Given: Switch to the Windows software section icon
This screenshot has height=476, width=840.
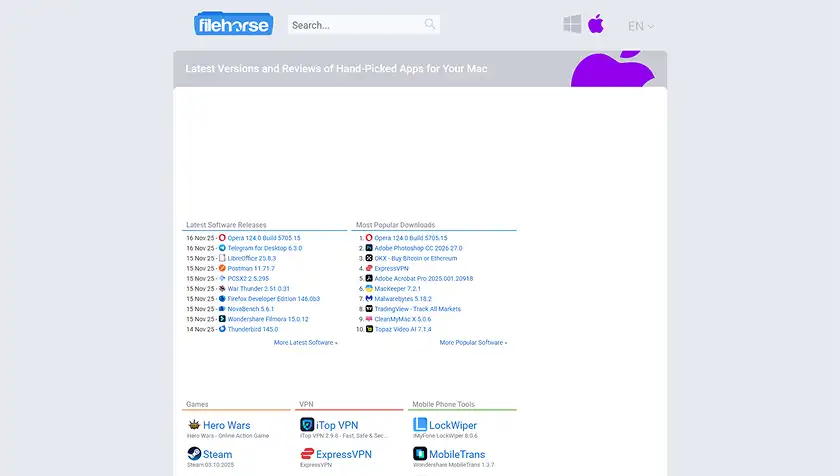Looking at the screenshot, I should pos(572,25).
